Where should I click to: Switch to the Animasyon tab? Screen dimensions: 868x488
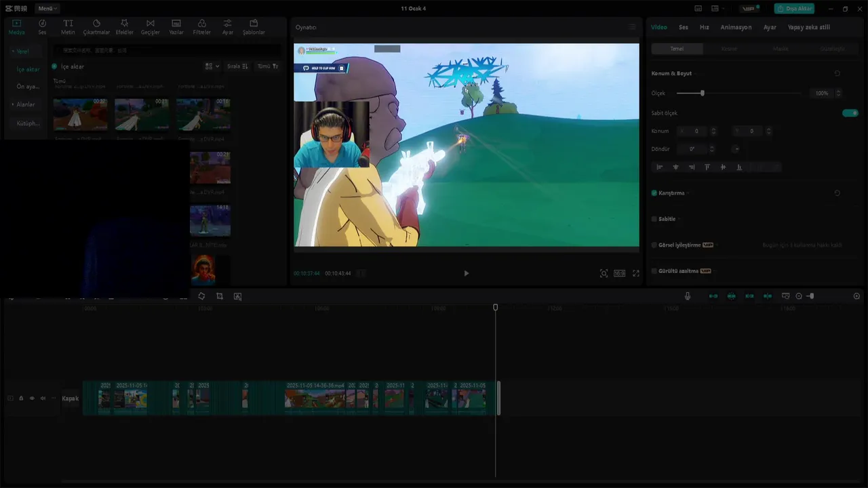(736, 27)
